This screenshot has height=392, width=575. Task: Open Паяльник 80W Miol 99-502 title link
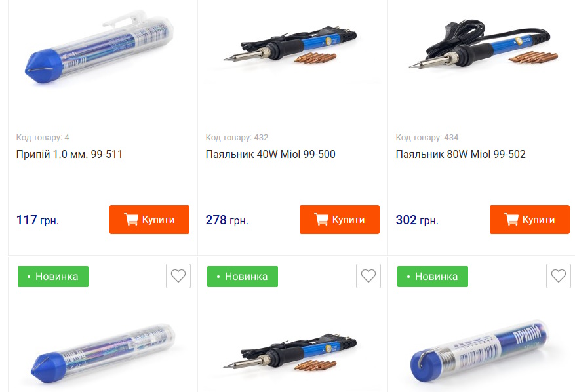460,154
